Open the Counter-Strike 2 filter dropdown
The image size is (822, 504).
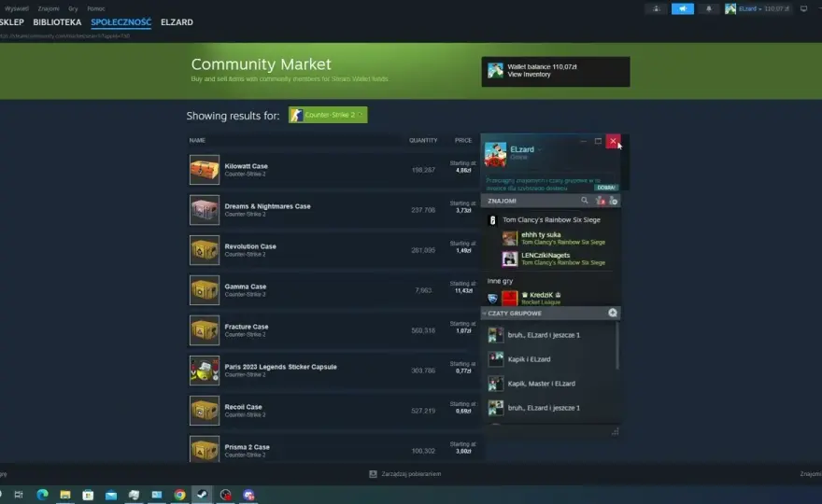(x=328, y=115)
